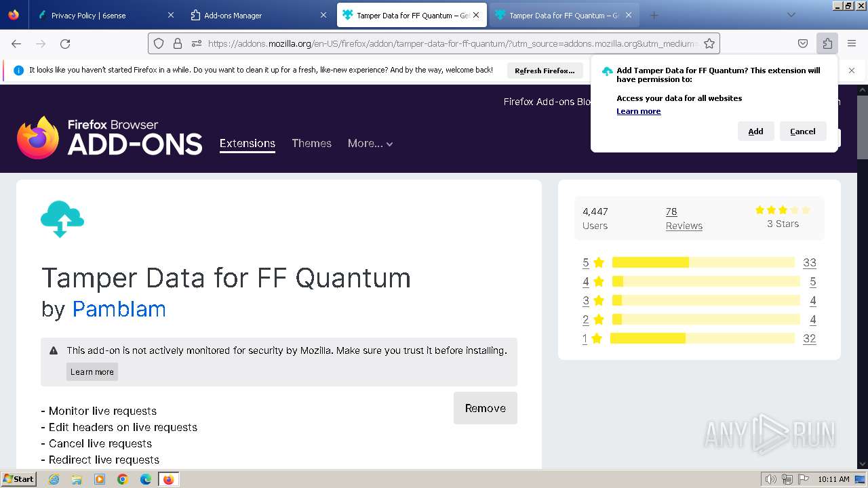Click the Remove button for the add-on

coord(486,408)
